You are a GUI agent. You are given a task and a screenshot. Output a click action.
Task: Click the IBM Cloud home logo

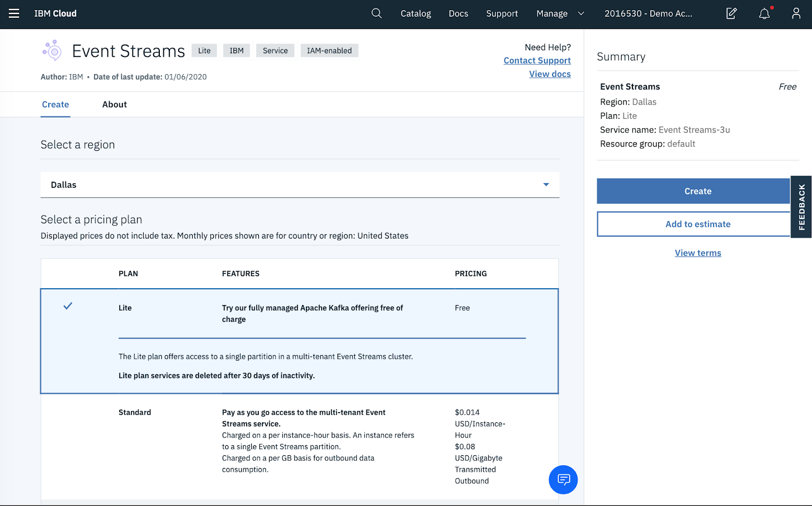tap(55, 14)
